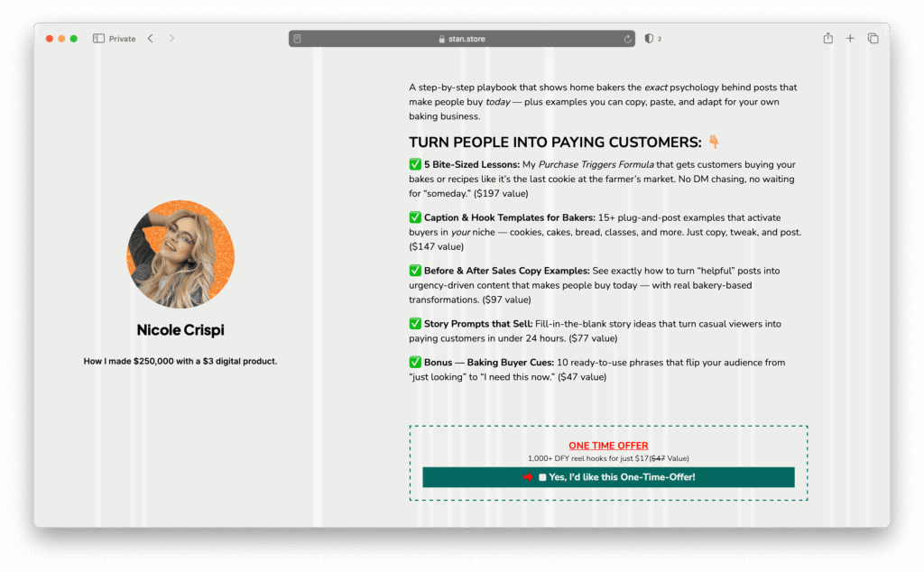Viewport: 924px width, 572px height.
Task: Click the stan.store address field
Action: [462, 39]
